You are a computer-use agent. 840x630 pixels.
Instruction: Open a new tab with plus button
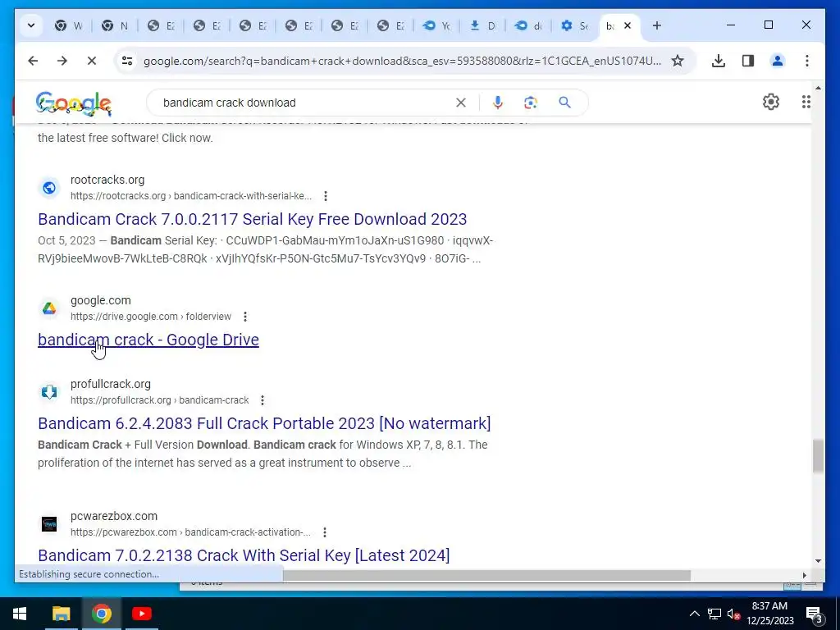click(657, 25)
